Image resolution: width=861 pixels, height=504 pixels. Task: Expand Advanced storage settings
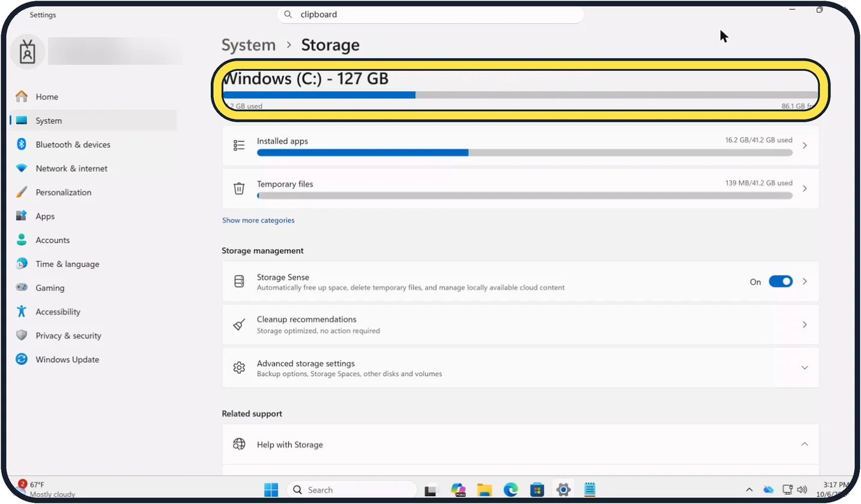click(x=805, y=368)
